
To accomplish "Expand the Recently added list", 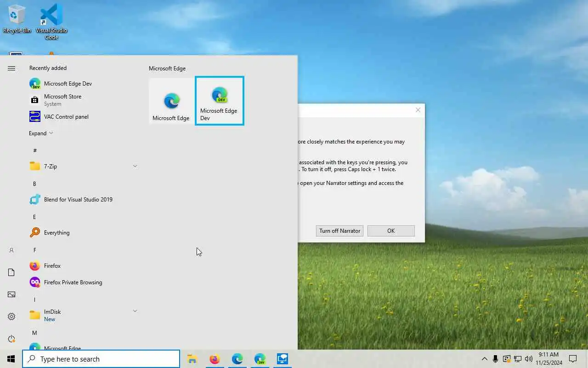I will (x=41, y=133).
